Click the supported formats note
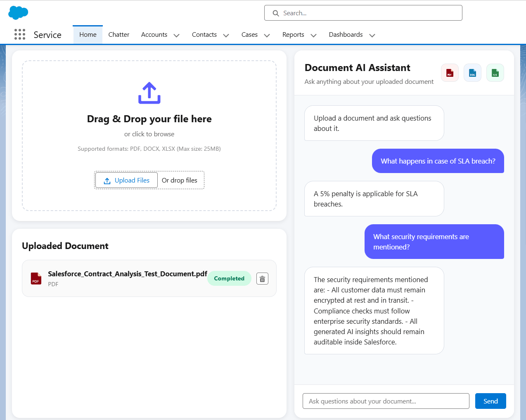526x420 pixels. (x=149, y=149)
